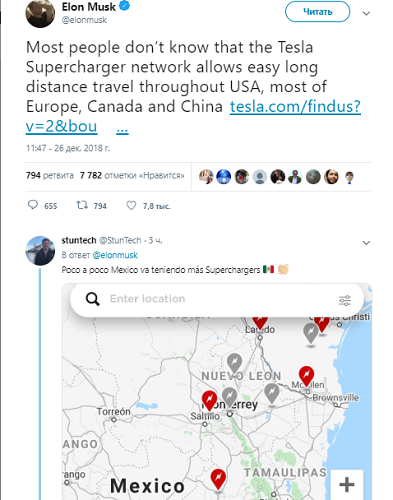Image resolution: width=393 pixels, height=500 pixels.
Task: Click the retweet arrows icon
Action: [82, 205]
